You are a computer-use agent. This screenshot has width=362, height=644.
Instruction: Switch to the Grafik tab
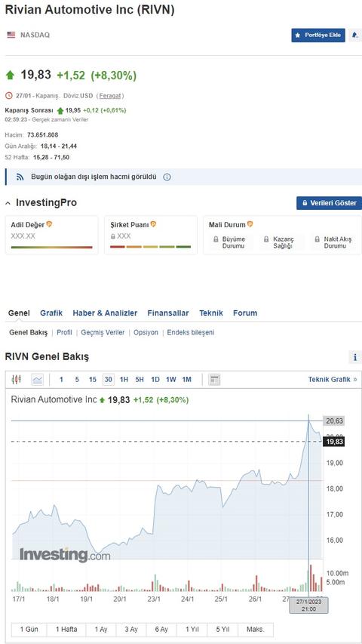[51, 313]
